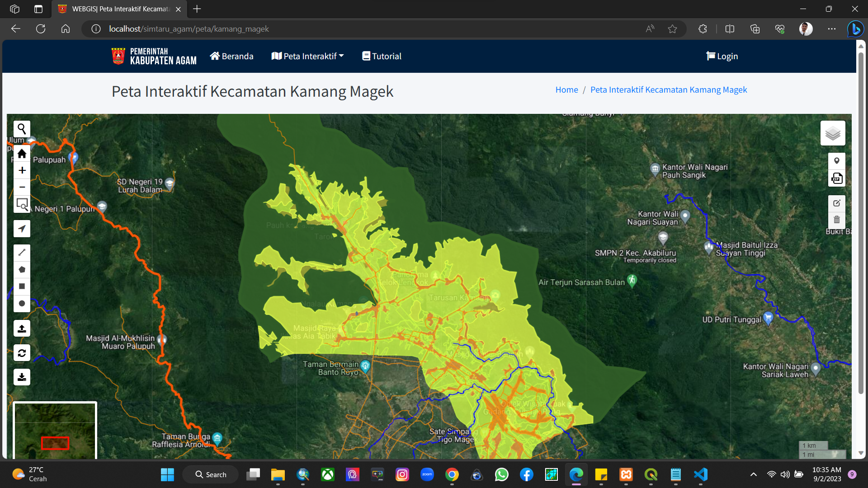Open WhatsApp from taskbar
The height and width of the screenshot is (488, 868).
coord(501,474)
